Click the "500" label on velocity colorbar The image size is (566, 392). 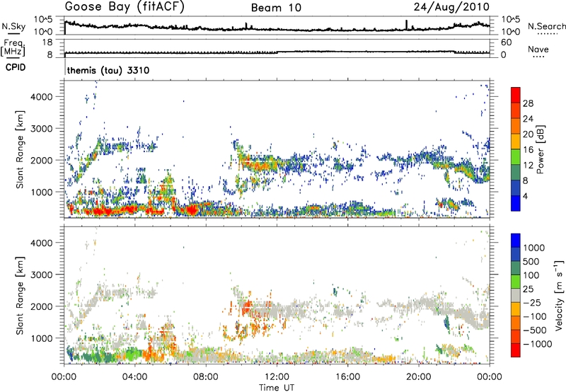531,262
